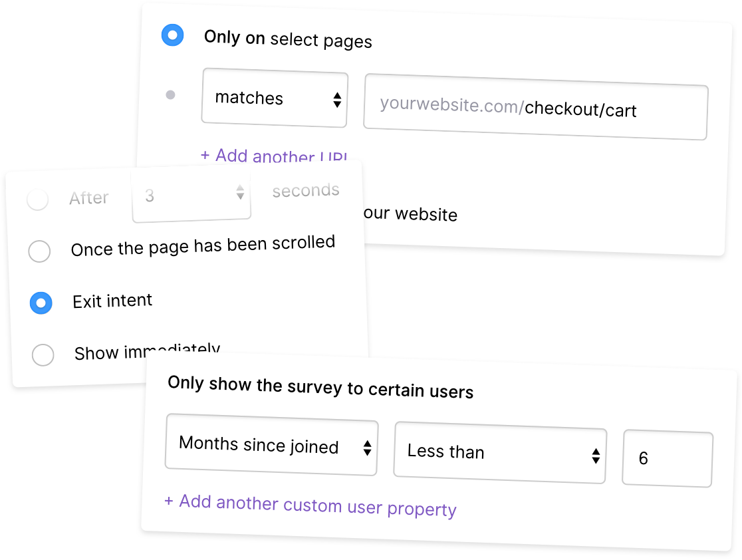Image resolution: width=742 pixels, height=560 pixels.
Task: Increase the seconds value with the stepper arrows
Action: coord(239,193)
